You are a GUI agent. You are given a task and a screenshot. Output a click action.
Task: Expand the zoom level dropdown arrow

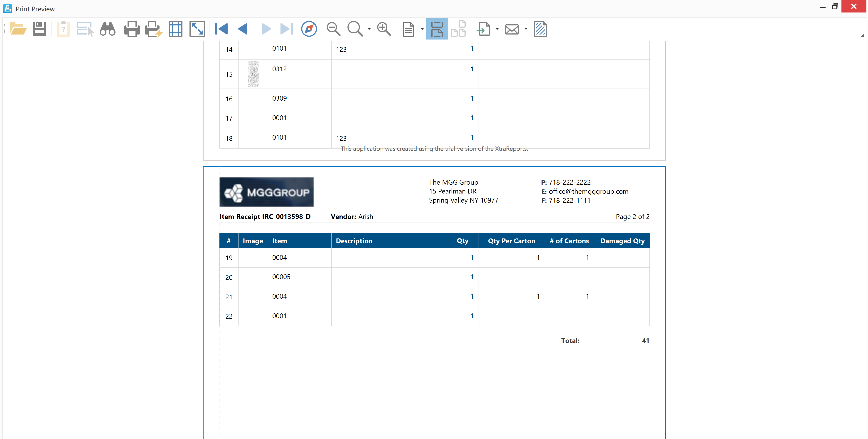coord(369,29)
